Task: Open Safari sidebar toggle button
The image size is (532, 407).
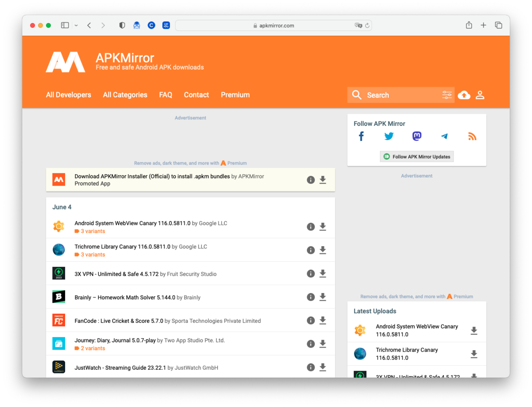Action: [x=65, y=25]
